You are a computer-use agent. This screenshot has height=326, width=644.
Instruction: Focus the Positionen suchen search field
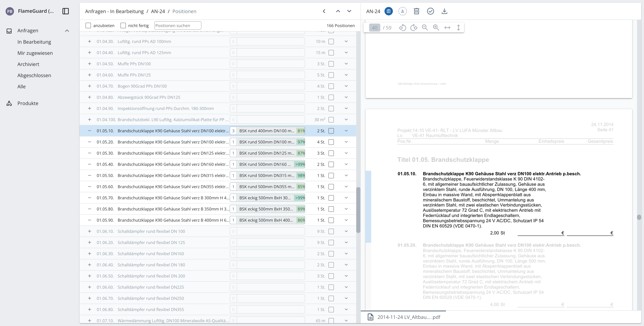[178, 25]
